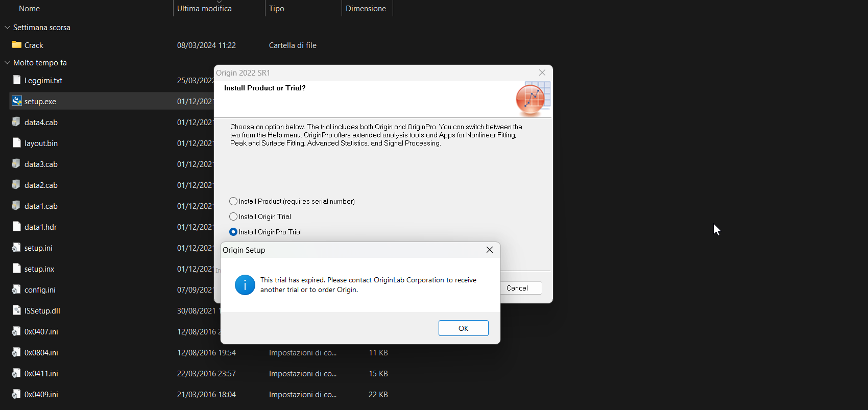Close the Origin Setup message box
The width and height of the screenshot is (868, 410).
[x=490, y=250]
